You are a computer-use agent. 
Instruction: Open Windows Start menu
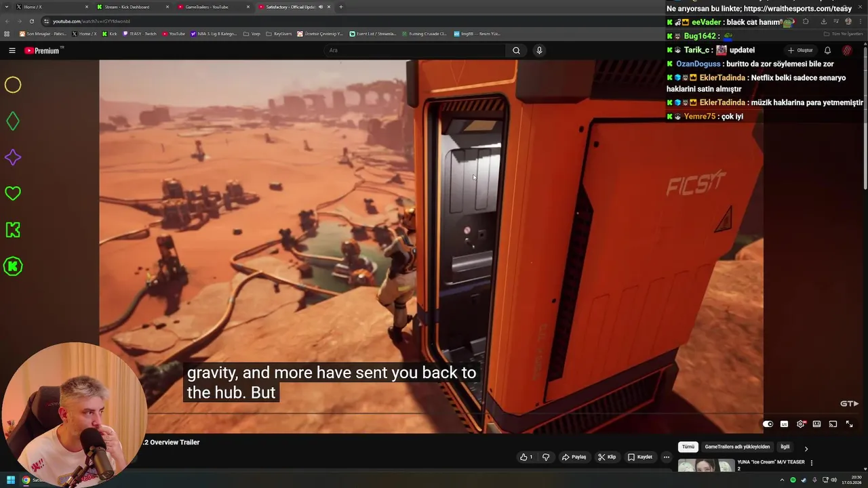coord(10,480)
